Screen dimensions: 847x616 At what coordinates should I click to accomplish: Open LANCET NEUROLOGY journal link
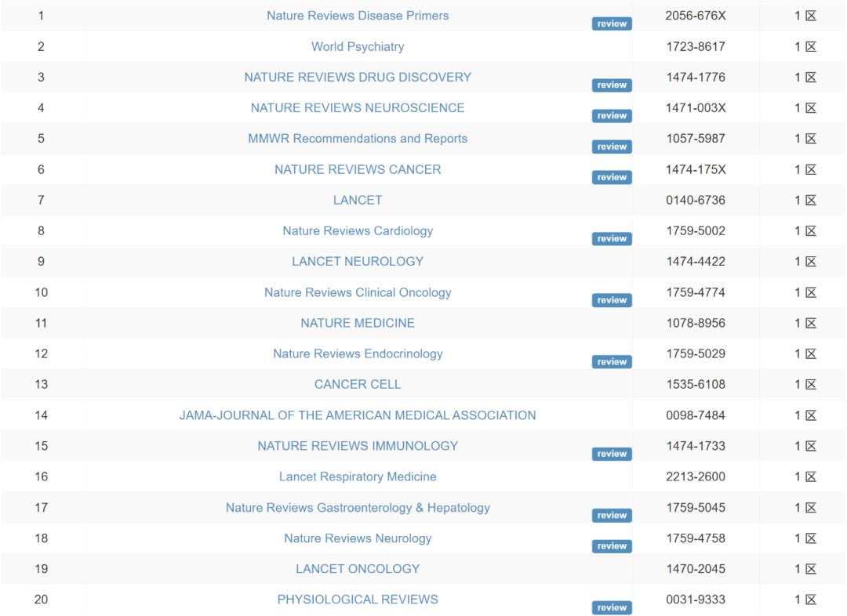[x=358, y=261]
